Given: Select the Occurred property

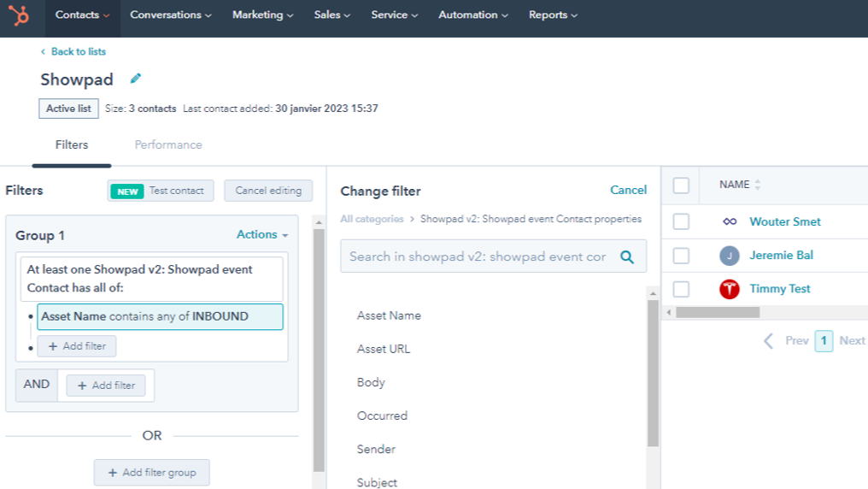Looking at the screenshot, I should tap(382, 415).
